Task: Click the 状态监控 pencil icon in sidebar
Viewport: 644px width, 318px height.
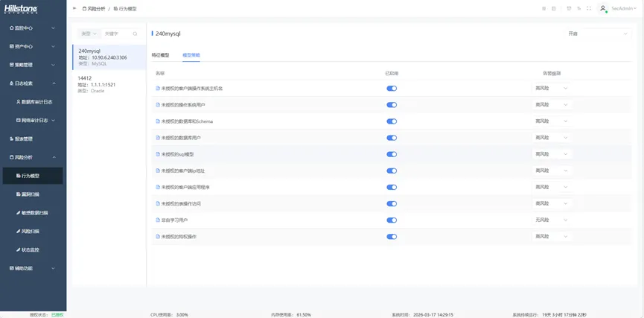Action: pyautogui.click(x=18, y=249)
